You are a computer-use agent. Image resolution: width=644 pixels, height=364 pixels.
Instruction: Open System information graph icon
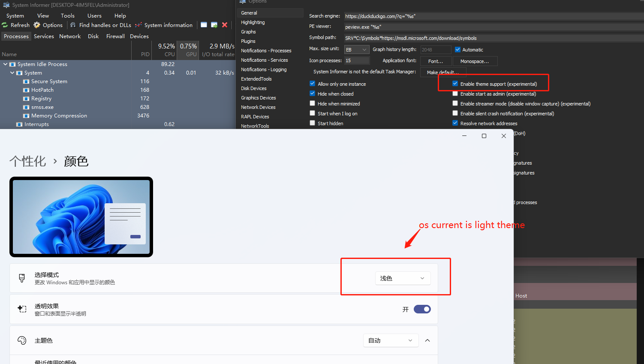pos(138,25)
